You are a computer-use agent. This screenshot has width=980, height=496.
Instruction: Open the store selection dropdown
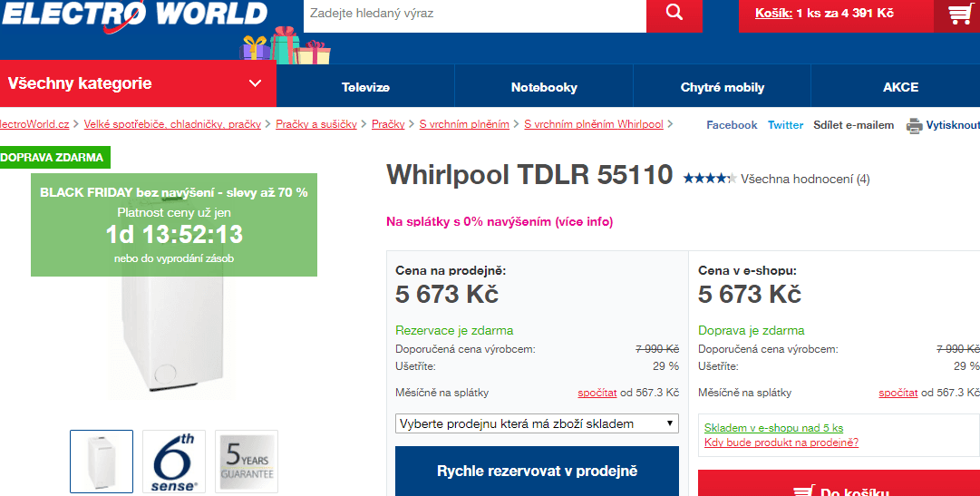pos(537,423)
